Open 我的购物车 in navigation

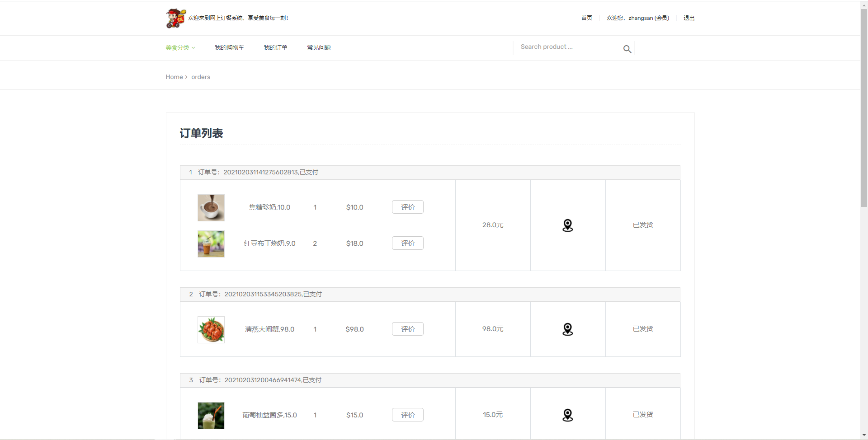click(x=229, y=47)
